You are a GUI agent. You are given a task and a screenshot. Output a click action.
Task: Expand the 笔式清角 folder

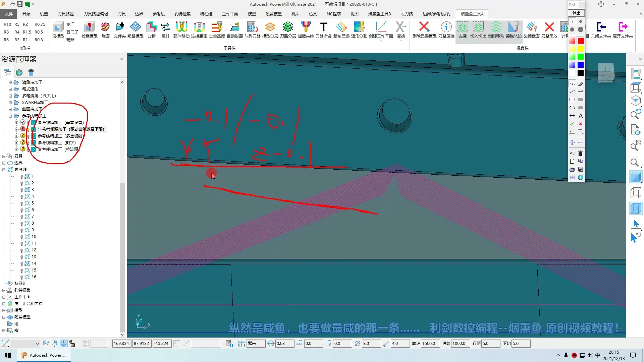tap(10, 89)
